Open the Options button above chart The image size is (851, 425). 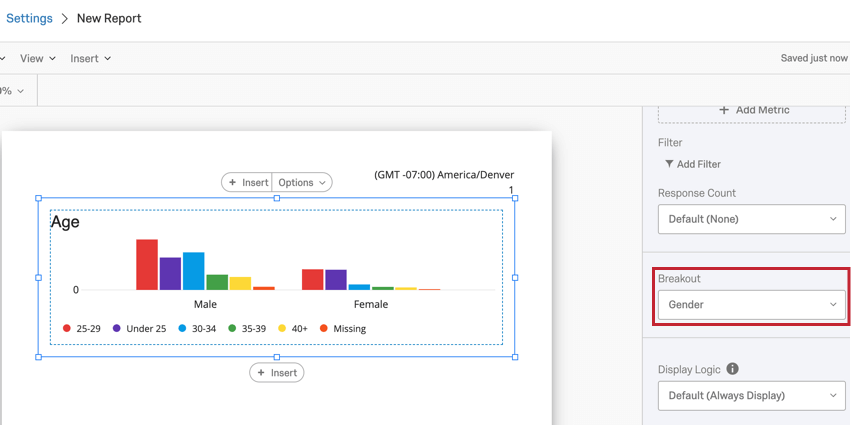(x=302, y=182)
